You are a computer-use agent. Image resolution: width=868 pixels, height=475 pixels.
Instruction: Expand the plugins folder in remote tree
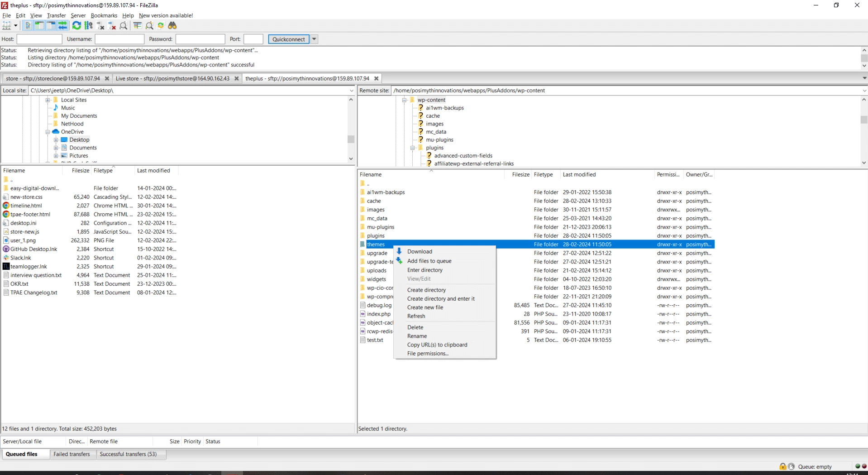point(412,148)
